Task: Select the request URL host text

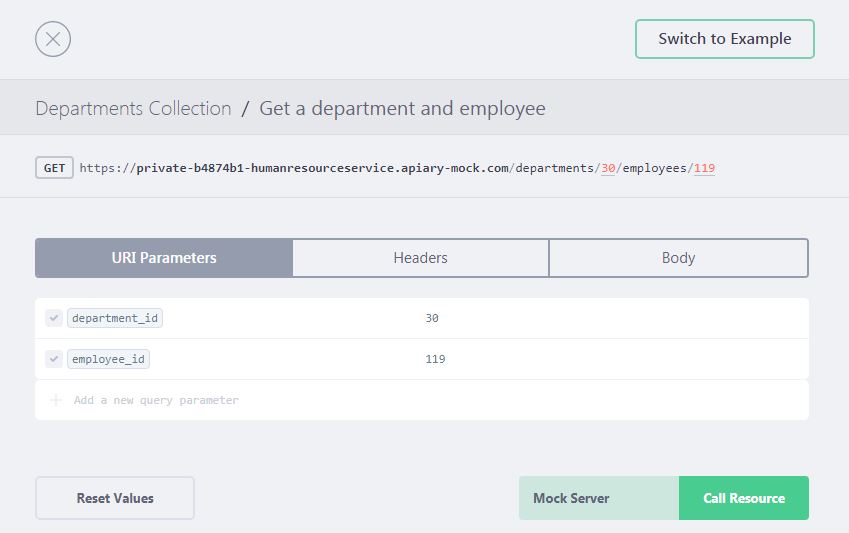Action: click(x=321, y=168)
